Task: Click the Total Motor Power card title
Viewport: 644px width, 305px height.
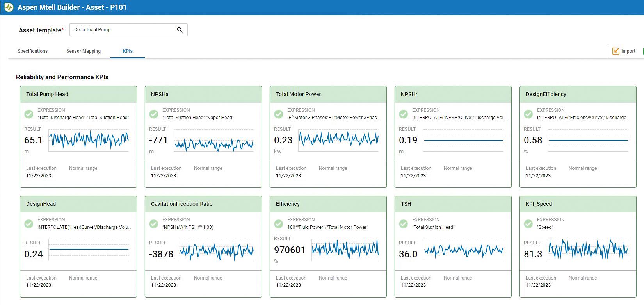Action: pyautogui.click(x=299, y=94)
